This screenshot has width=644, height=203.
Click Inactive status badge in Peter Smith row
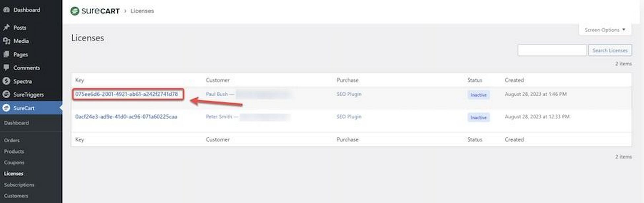479,117
